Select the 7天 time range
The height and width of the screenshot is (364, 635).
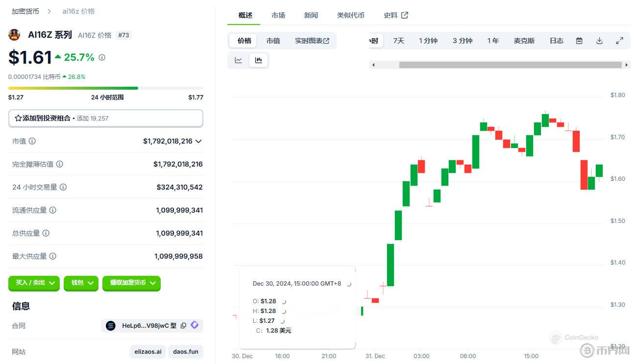398,41
